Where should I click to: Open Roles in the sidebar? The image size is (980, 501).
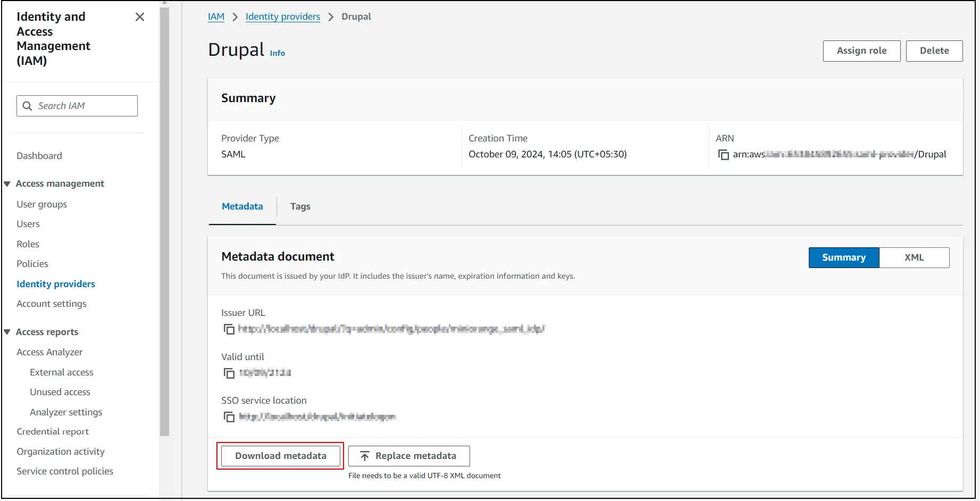point(28,244)
